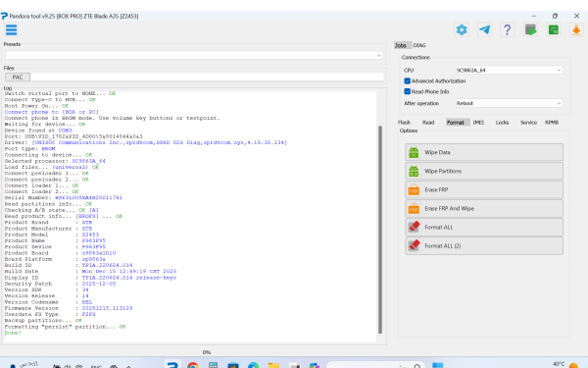The width and height of the screenshot is (588, 368).
Task: Open the Flash tab
Action: tap(404, 123)
